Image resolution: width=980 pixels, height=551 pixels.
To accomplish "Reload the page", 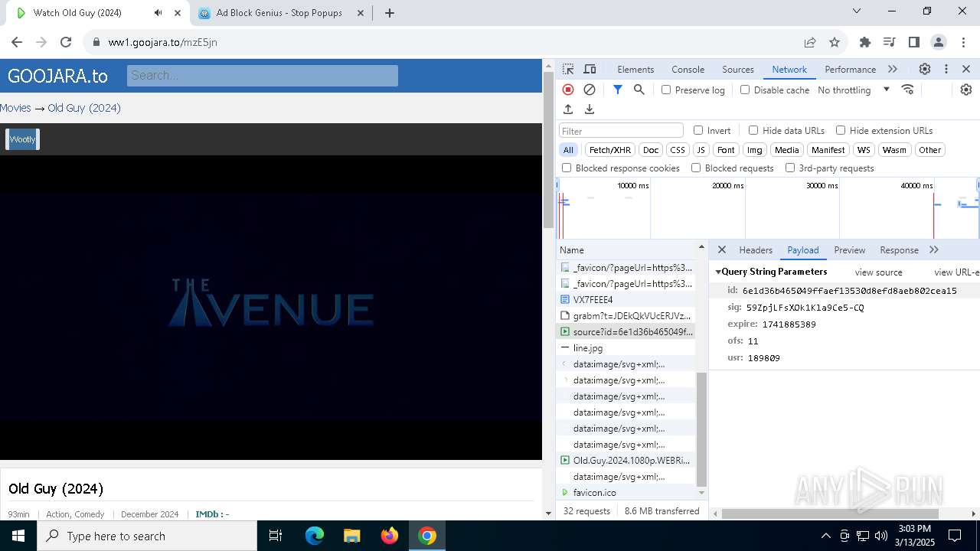I will [66, 42].
